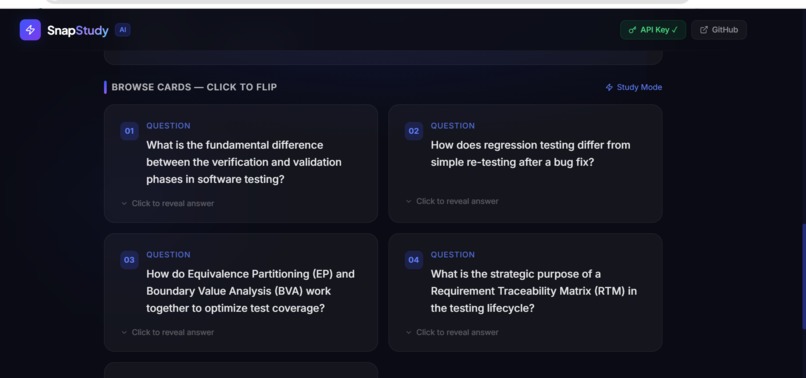Click the 01 number badge
The image size is (806, 378).
pos(129,131)
